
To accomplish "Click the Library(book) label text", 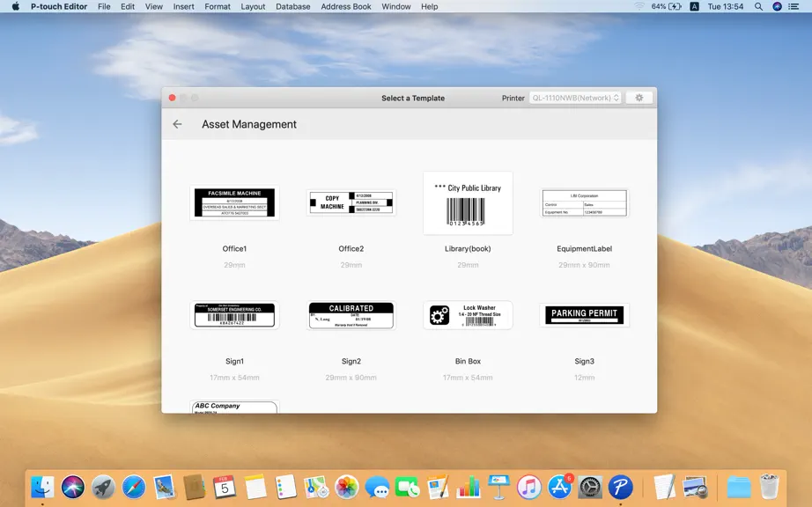I will pyautogui.click(x=468, y=249).
